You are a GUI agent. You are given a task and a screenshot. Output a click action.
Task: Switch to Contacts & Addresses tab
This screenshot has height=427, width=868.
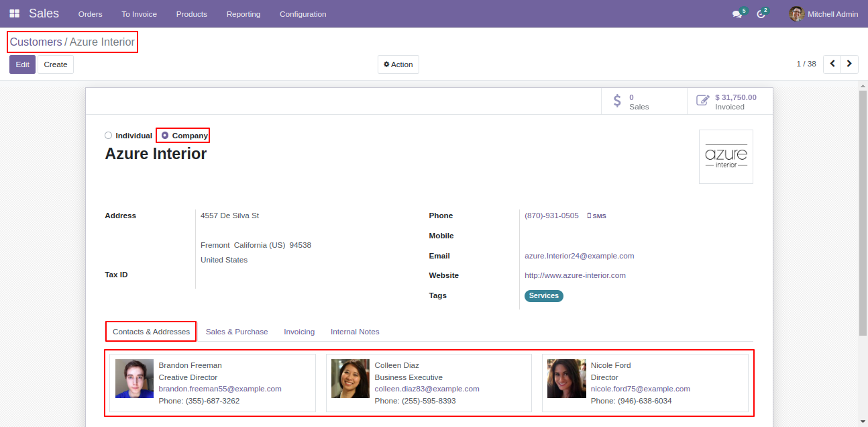coord(151,332)
